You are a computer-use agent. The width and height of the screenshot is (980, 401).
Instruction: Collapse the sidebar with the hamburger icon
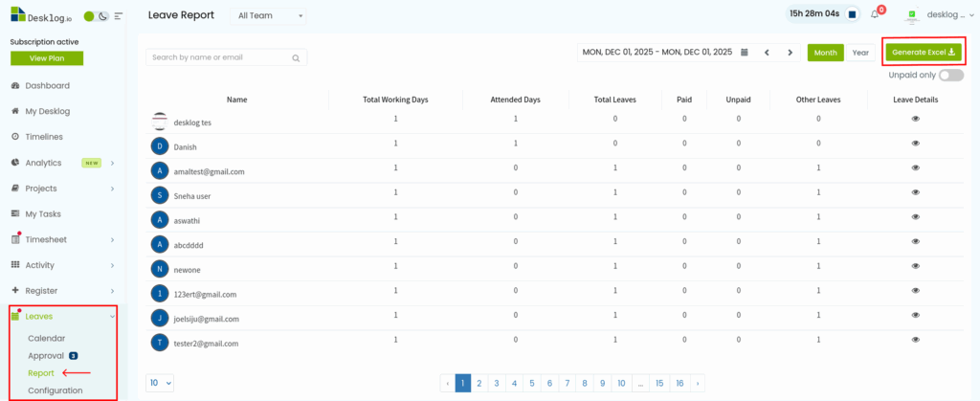(x=119, y=16)
